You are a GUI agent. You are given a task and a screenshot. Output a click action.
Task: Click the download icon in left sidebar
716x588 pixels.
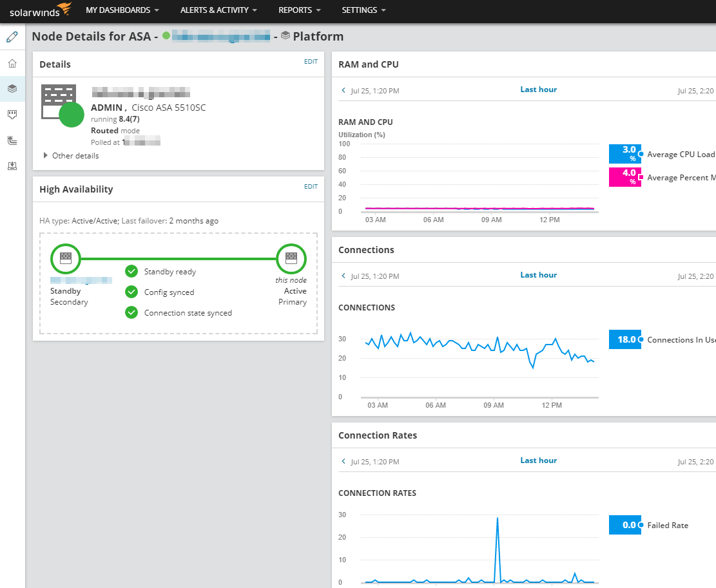pyautogui.click(x=12, y=166)
